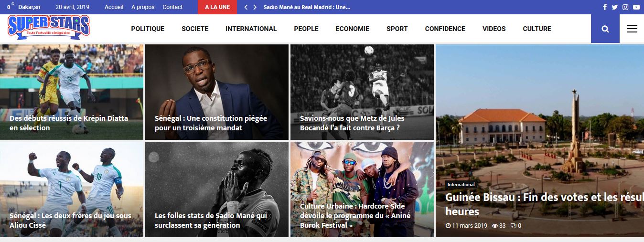Screen dimensions: 644x242
Task: Click the International category tag
Action: point(461,185)
